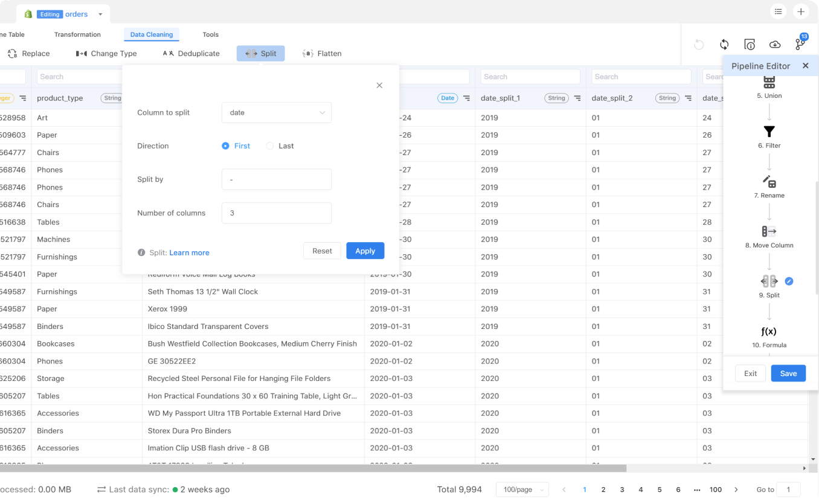The width and height of the screenshot is (819, 504).
Task: Click the Apply button in Split dialog
Action: 365,251
